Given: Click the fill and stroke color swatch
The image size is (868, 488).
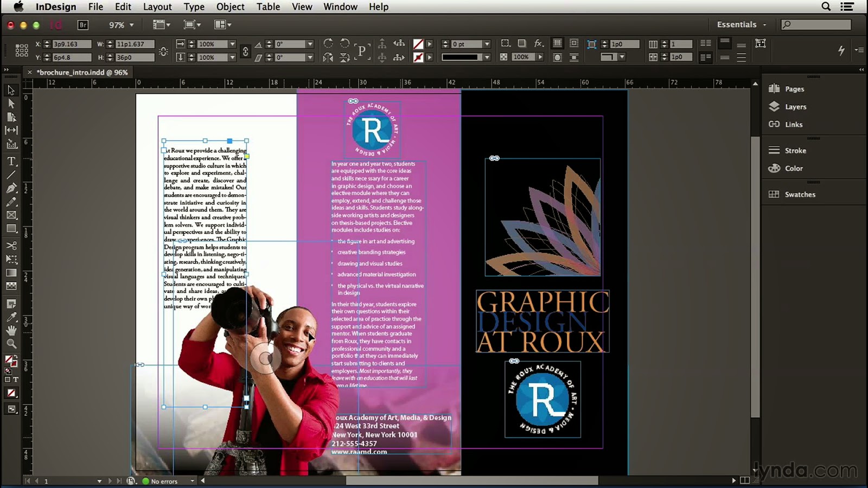Looking at the screenshot, I should (11, 361).
